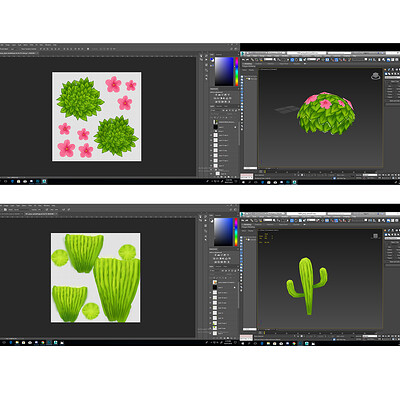Click the ViewCube in the cactus 3ds Max viewport
The height and width of the screenshot is (400, 400).
[x=375, y=236]
